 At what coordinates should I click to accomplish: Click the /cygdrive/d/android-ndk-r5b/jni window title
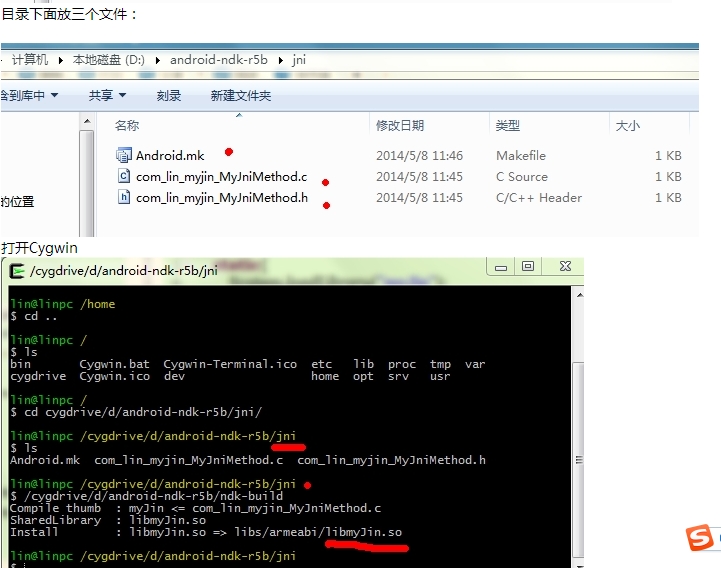[124, 270]
